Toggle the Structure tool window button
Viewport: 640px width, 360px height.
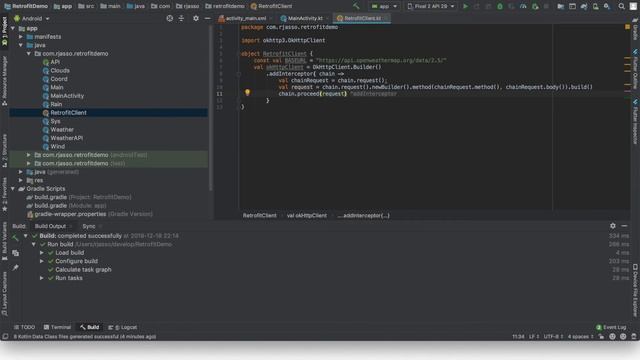click(4, 150)
